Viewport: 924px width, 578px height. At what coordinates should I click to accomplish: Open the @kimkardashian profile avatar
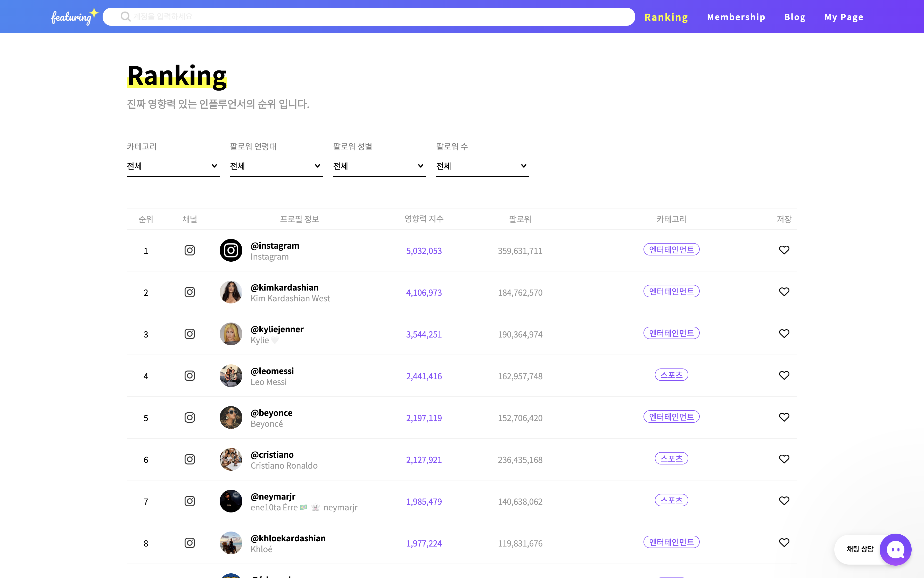point(231,292)
